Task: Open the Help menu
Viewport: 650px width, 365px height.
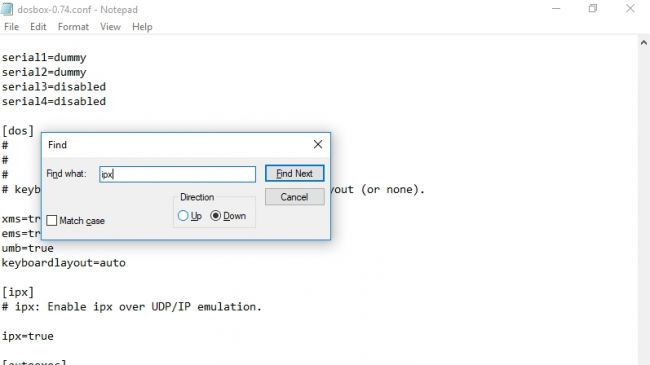Action: [x=142, y=27]
